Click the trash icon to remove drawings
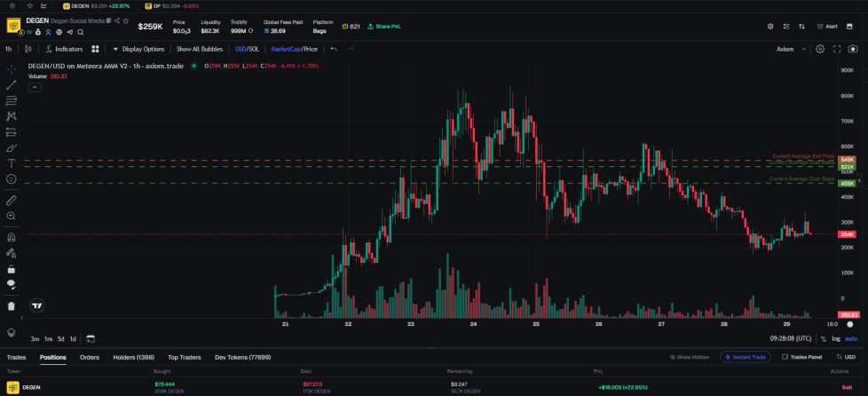Screen dimensions: 868x396 point(12,305)
